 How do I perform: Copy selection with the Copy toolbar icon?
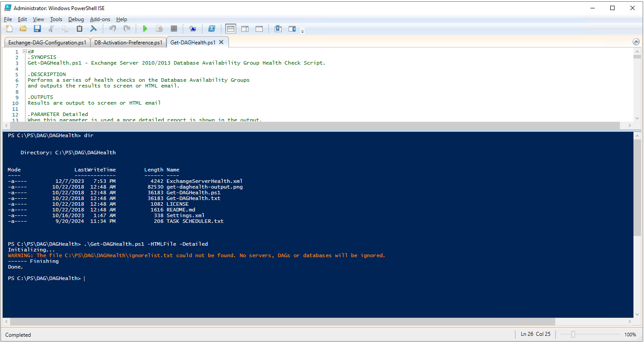tap(65, 29)
